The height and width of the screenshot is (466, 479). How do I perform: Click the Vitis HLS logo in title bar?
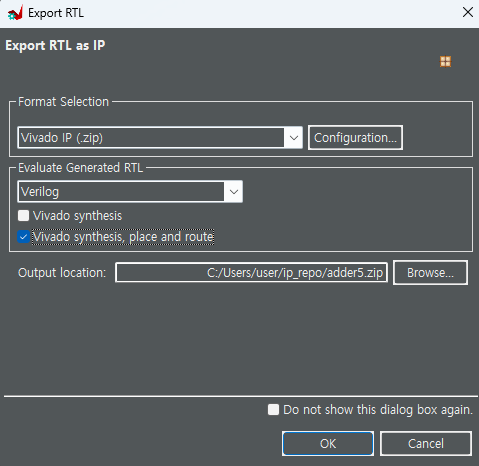15,13
